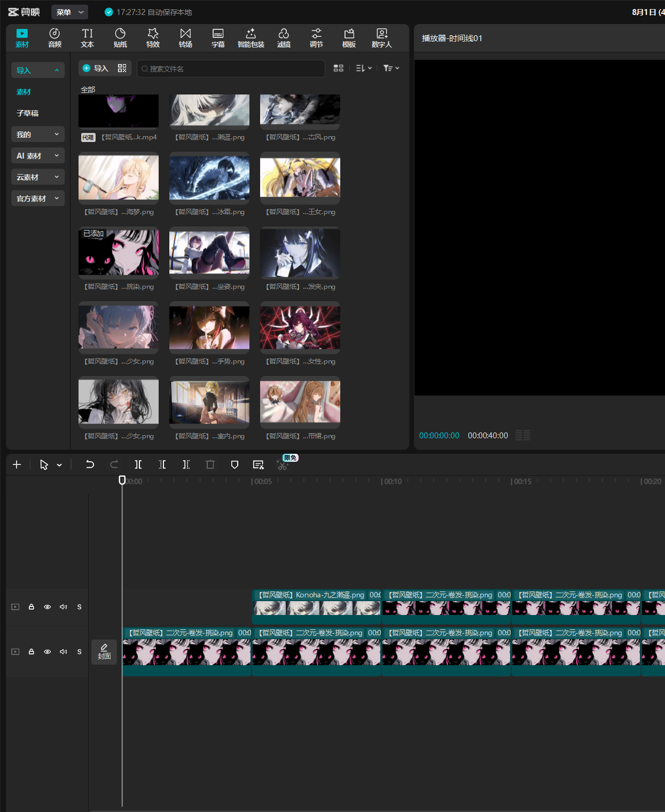This screenshot has height=812, width=665.
Task: Open the 贴纸 (stickers) panel
Action: pos(120,38)
